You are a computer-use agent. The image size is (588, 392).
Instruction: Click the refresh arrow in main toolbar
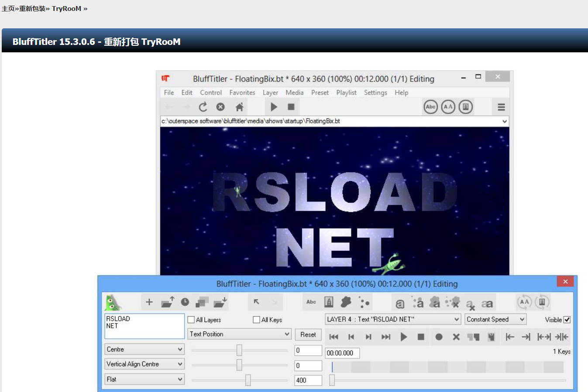coord(203,107)
